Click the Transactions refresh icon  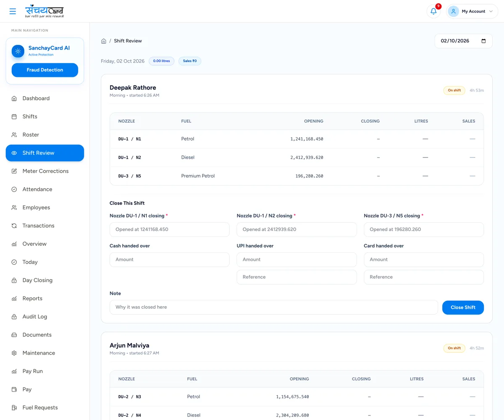(x=14, y=226)
